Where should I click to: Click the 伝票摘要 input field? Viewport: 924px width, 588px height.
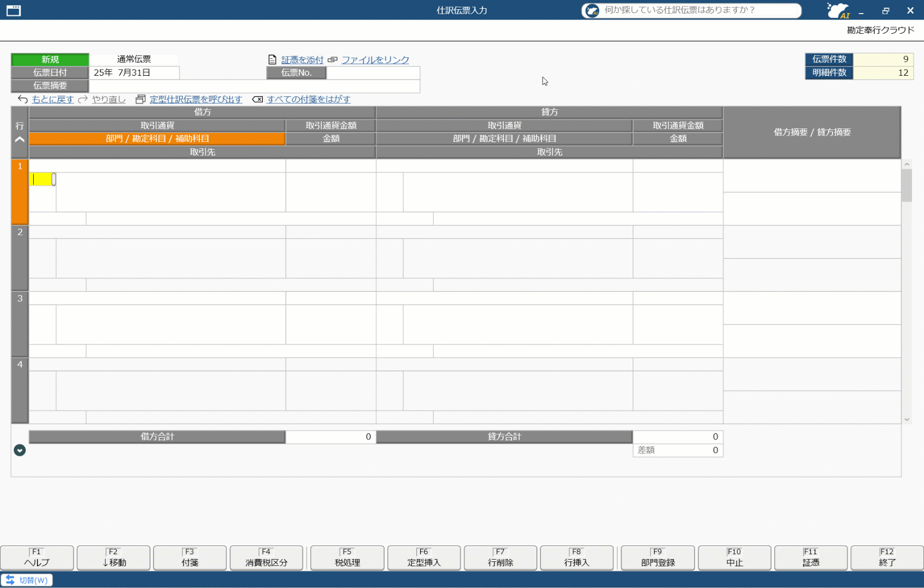pos(254,86)
